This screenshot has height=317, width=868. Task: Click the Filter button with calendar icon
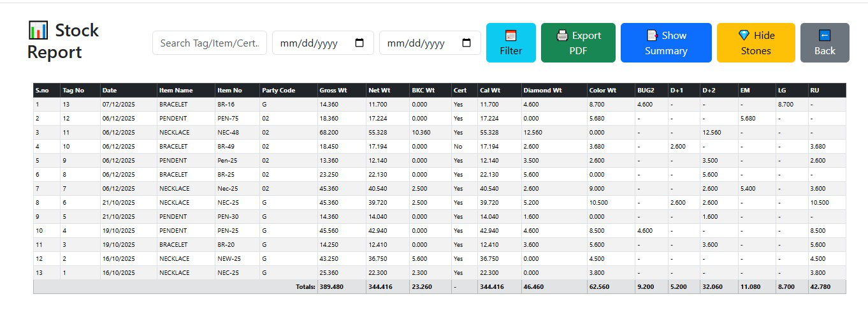click(x=510, y=43)
